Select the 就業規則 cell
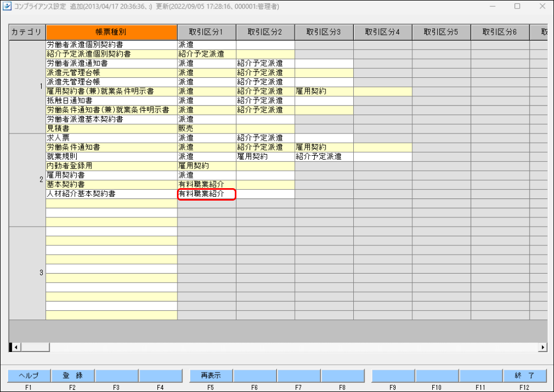The height and width of the screenshot is (392, 554). [x=111, y=156]
